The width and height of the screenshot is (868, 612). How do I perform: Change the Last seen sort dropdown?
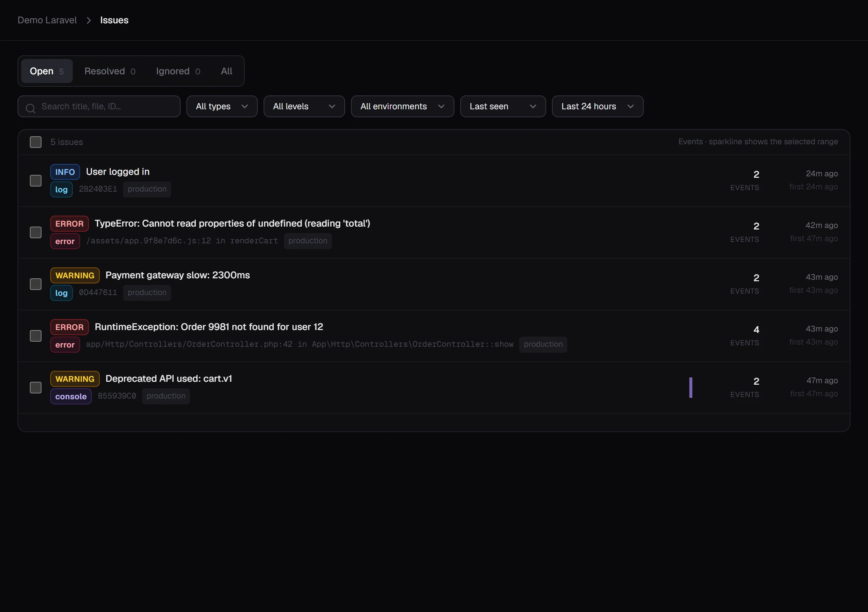click(x=503, y=107)
